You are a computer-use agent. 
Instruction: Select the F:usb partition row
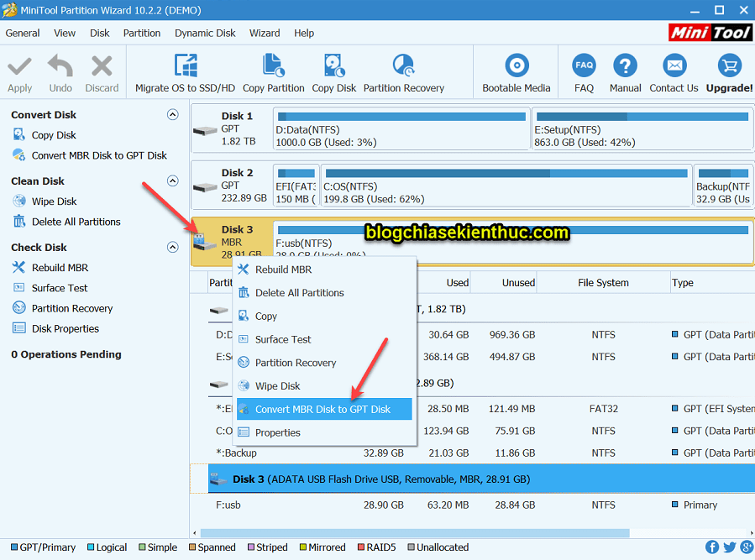click(x=481, y=505)
